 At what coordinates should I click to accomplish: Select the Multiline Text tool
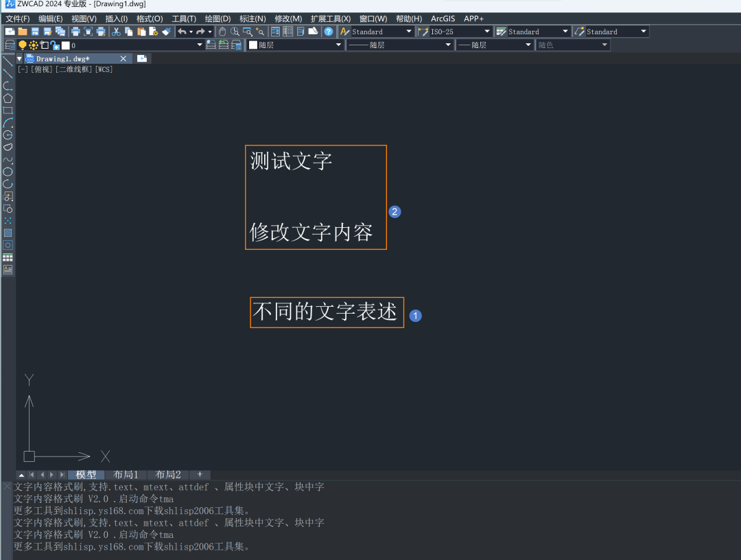pos(8,270)
